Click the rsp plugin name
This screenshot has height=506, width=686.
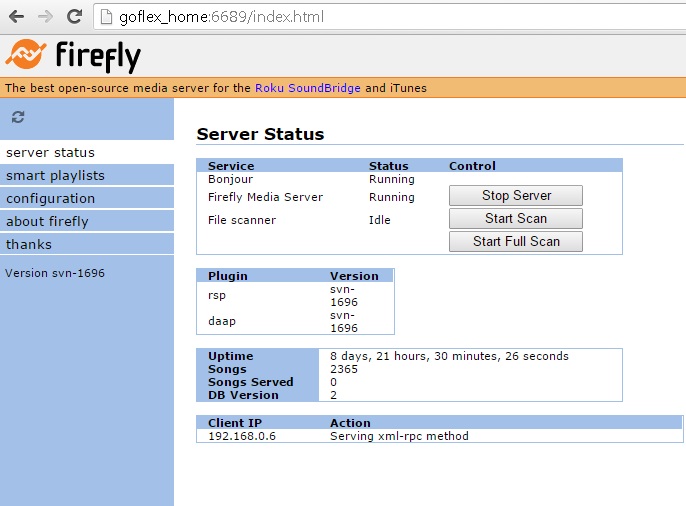[217, 295]
